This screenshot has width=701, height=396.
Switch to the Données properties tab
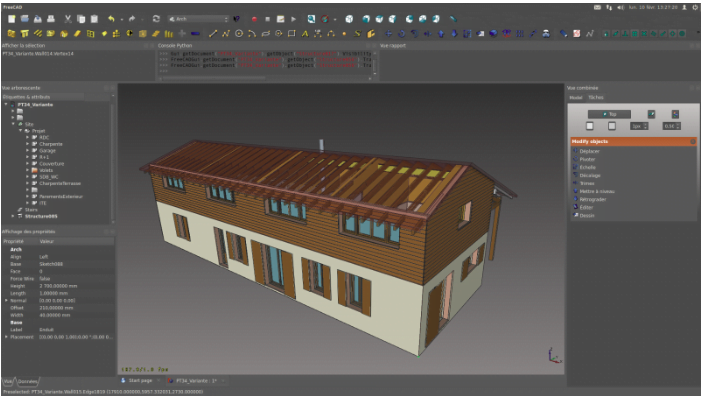(28, 381)
